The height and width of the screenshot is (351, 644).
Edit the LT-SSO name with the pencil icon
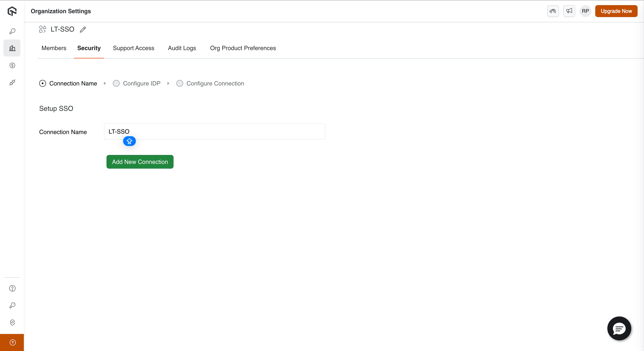(x=83, y=29)
